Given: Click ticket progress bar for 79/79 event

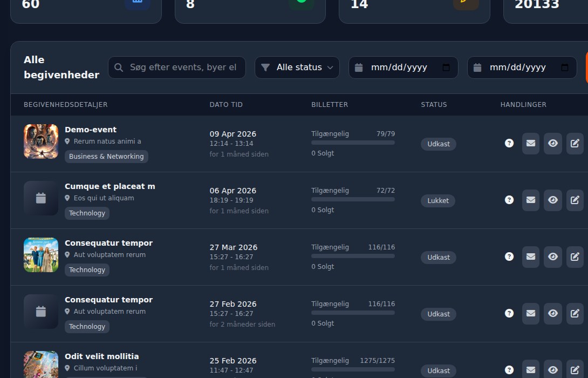Looking at the screenshot, I should point(353,143).
